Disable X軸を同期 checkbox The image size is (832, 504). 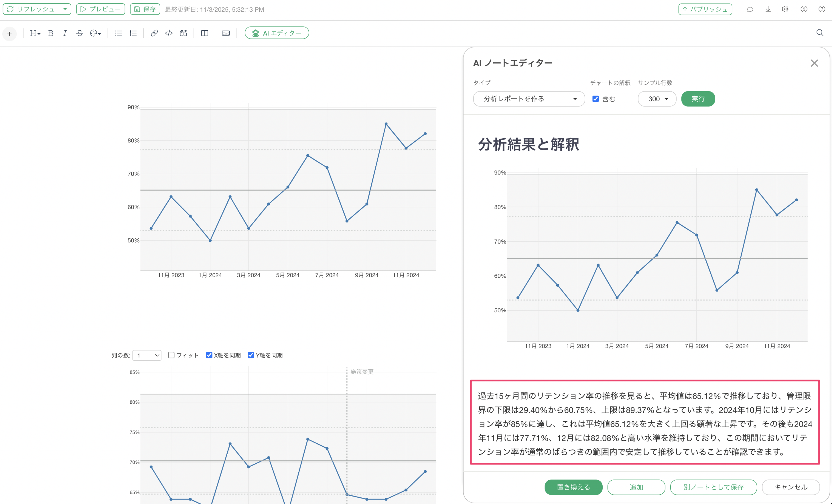(x=209, y=355)
